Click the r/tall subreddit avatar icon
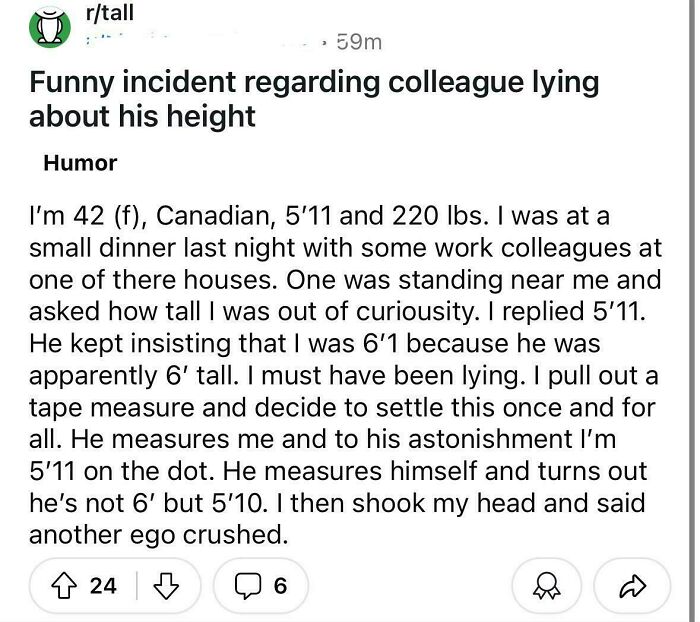The width and height of the screenshot is (700, 622). tap(45, 26)
